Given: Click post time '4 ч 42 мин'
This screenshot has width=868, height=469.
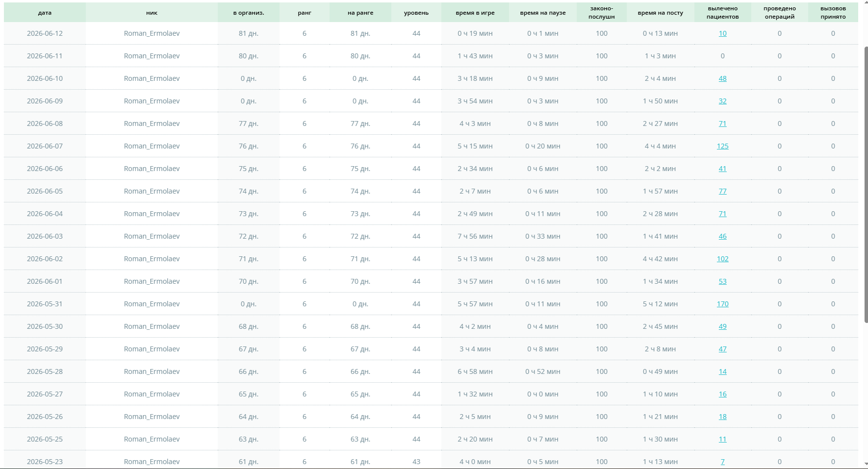Looking at the screenshot, I should click(x=661, y=259).
